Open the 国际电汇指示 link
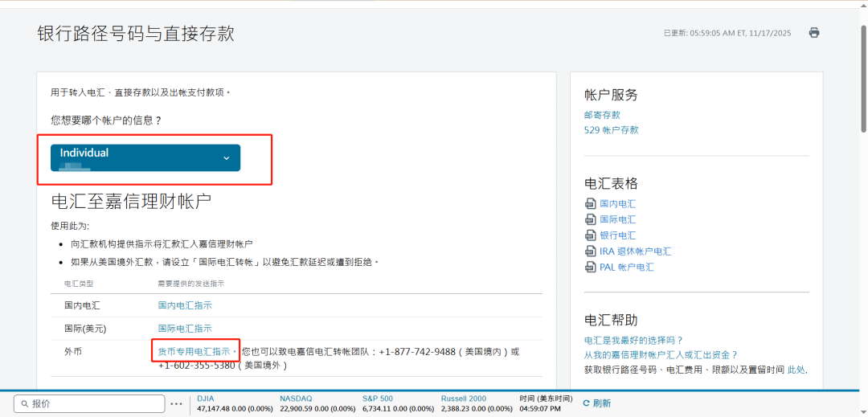 click(185, 329)
